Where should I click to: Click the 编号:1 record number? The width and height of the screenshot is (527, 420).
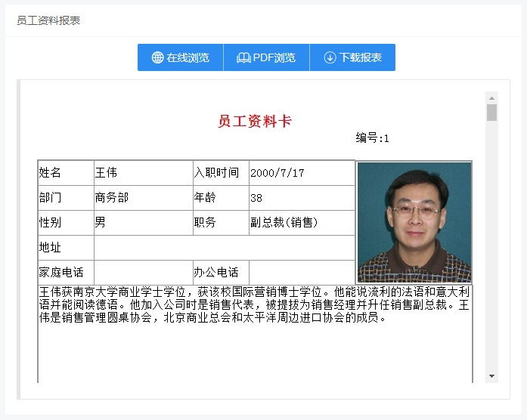(373, 138)
